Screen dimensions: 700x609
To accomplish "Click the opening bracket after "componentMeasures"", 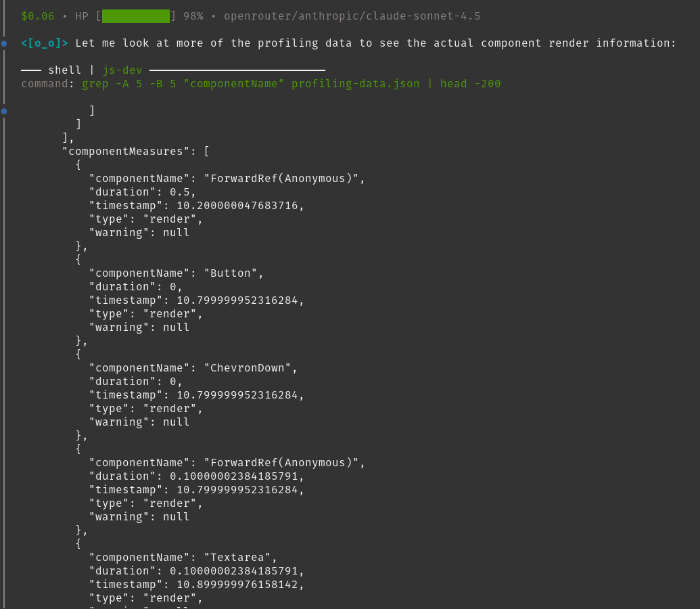I will pos(206,152).
